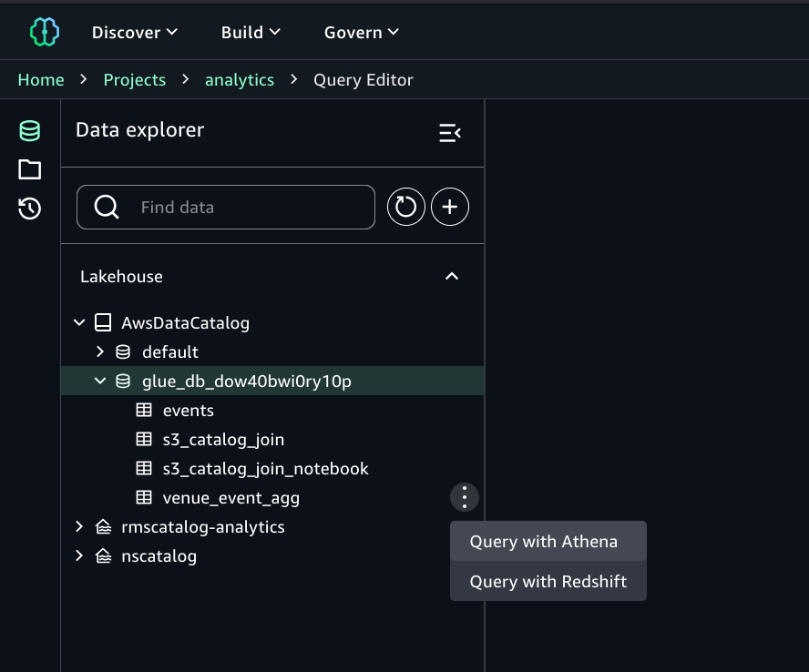809x672 pixels.
Task: Collapse the Lakehouse section
Action: [x=452, y=277]
